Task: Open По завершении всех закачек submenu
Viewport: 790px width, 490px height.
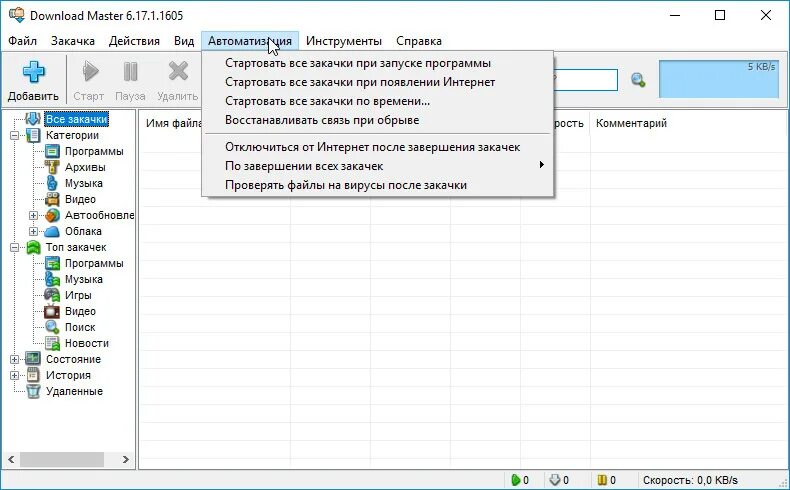Action: (378, 166)
